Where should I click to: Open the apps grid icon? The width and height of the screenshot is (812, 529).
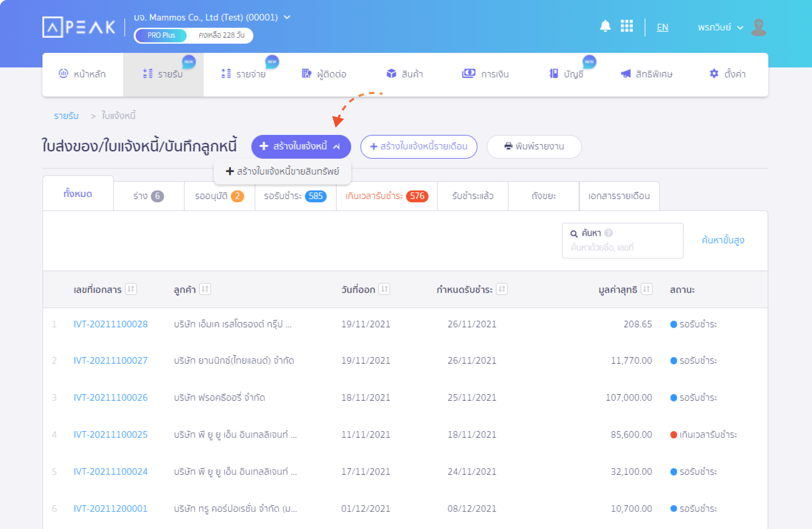point(627,26)
